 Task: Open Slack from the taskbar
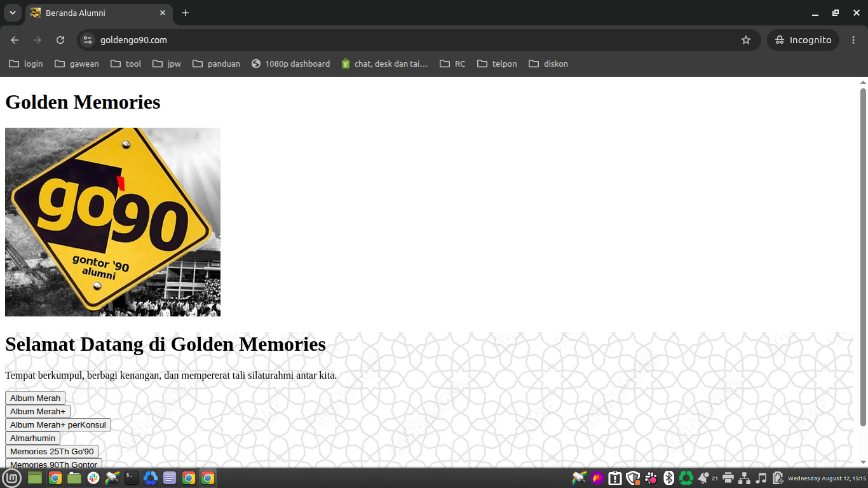[93, 478]
